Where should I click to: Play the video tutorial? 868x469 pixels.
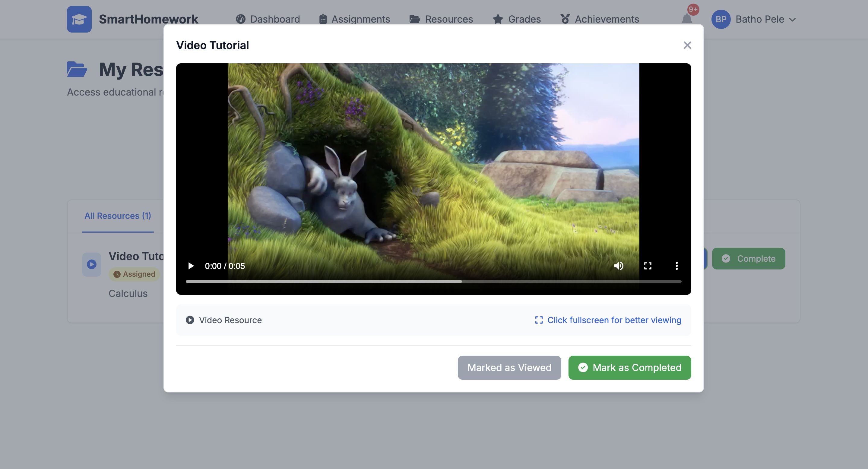tap(191, 266)
